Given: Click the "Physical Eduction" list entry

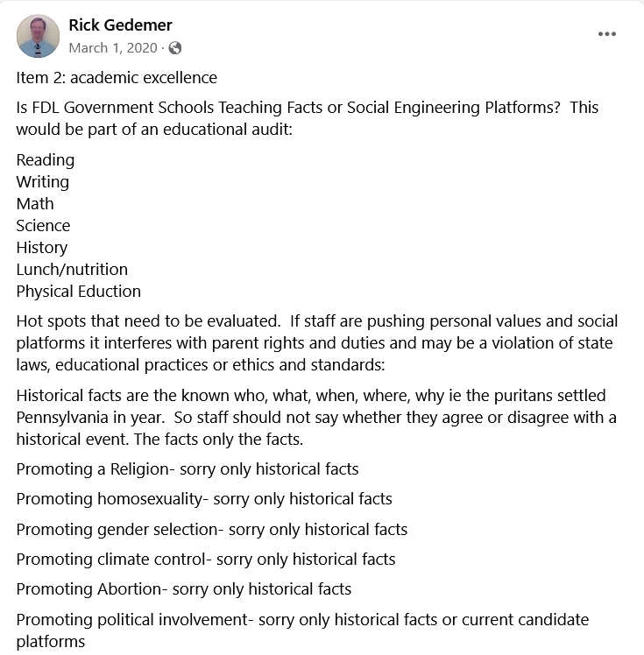Looking at the screenshot, I should 79,292.
